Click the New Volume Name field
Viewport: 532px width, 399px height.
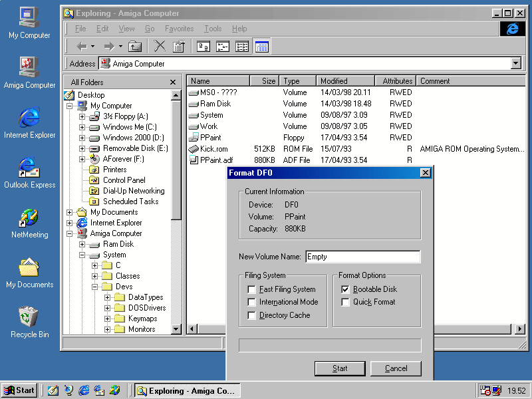point(363,257)
